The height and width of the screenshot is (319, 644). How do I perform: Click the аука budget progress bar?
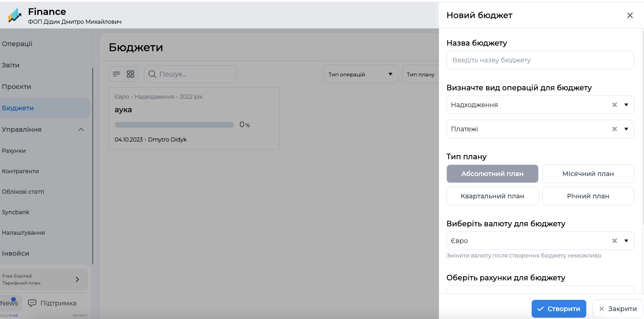[174, 125]
